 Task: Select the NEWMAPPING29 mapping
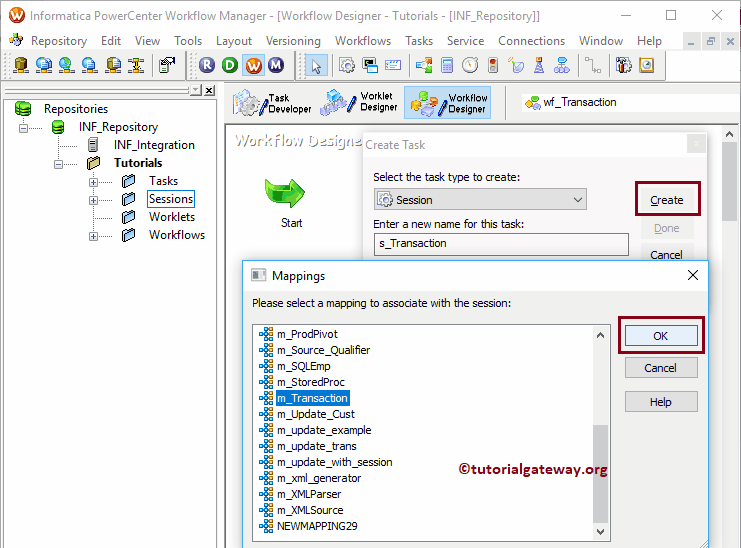tap(317, 526)
